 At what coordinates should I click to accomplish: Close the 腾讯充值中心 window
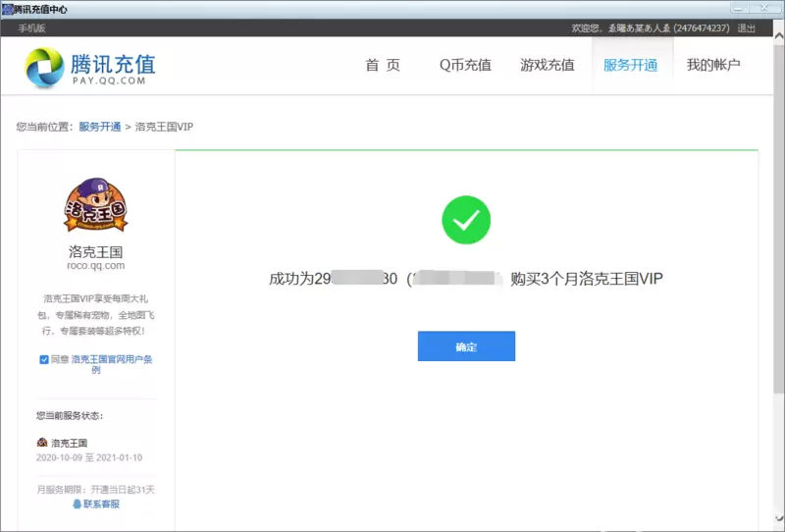click(x=764, y=8)
